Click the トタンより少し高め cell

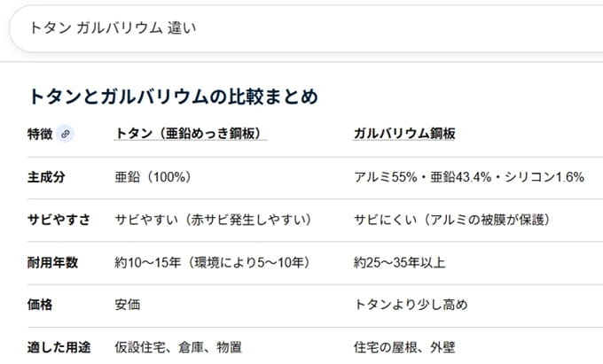click(411, 304)
